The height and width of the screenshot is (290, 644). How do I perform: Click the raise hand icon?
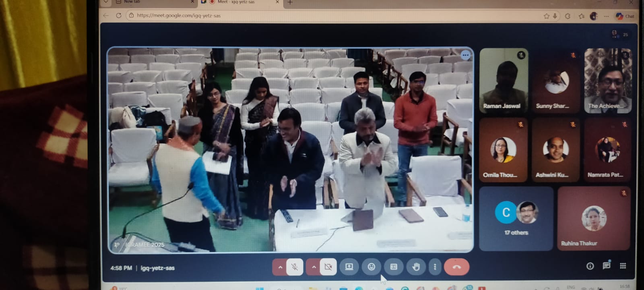tap(416, 267)
